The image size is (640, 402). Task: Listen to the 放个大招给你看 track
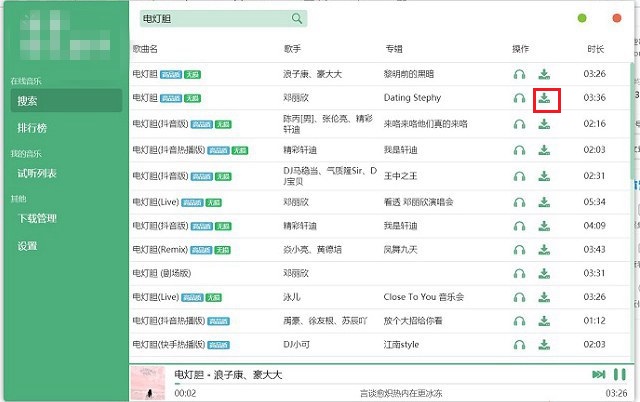(519, 321)
